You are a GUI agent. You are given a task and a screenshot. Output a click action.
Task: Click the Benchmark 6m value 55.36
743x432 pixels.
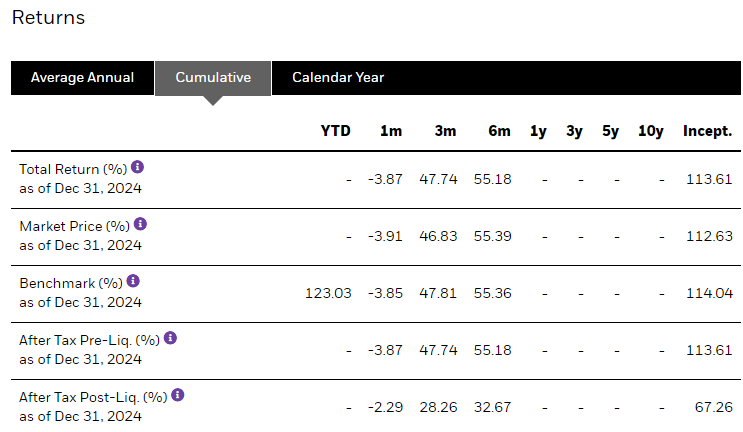coord(493,293)
